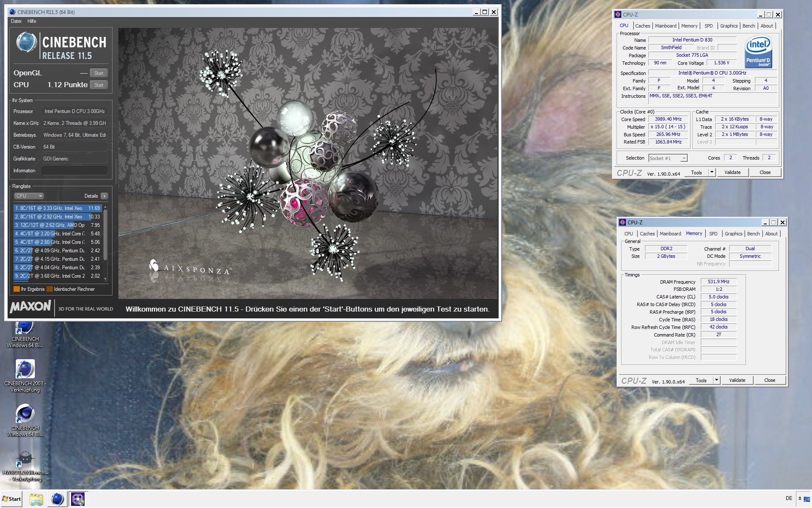Open Details arrow in Rangliste panel
This screenshot has width=812, height=508.
pos(104,196)
